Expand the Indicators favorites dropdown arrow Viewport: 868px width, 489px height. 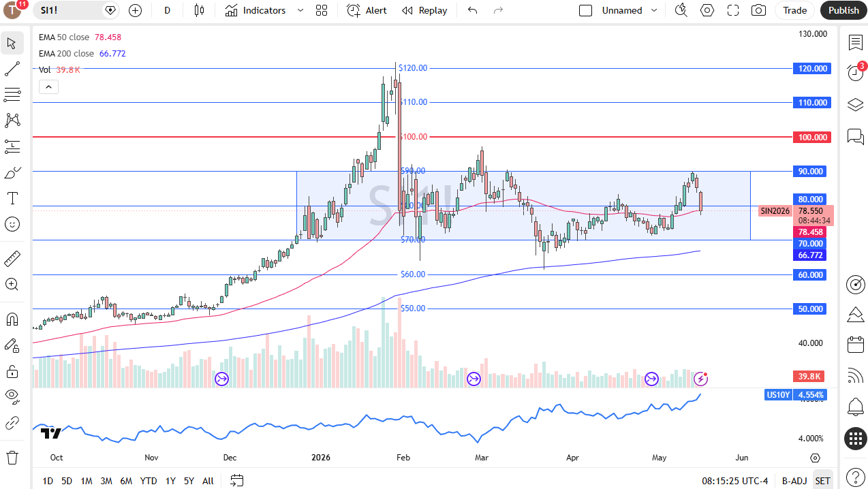pos(300,10)
